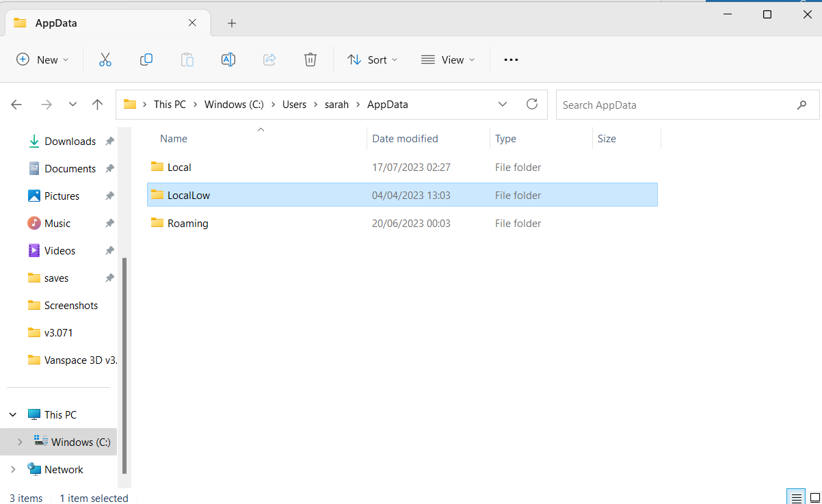Screen dimensions: 822x504
Task: Close the AppData tab
Action: click(192, 23)
